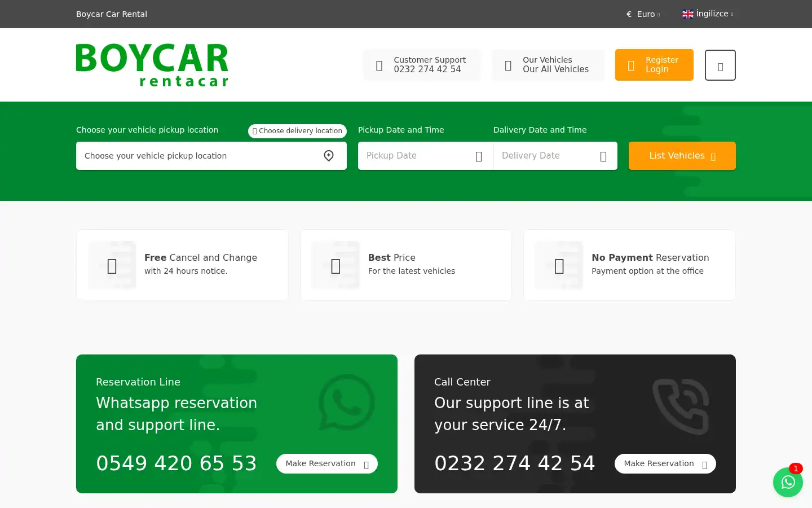Viewport: 812px width, 508px height.
Task: Click the Dalivery Date and Time label
Action: point(540,130)
